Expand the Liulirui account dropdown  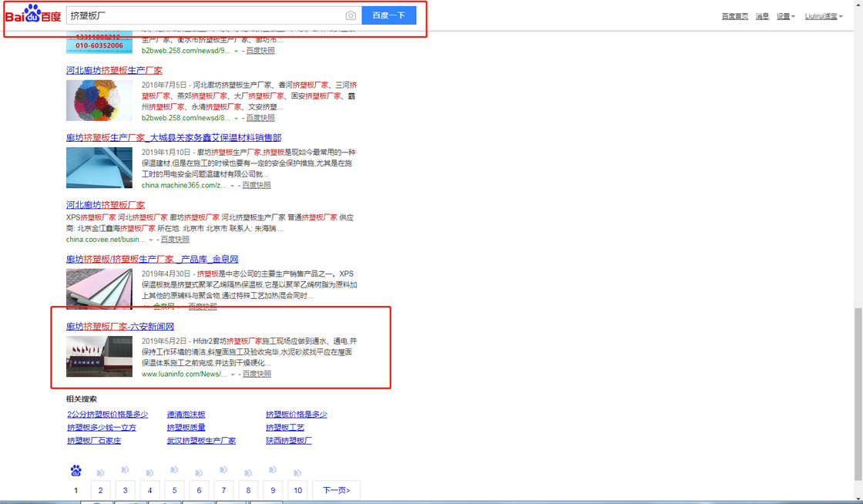[x=824, y=16]
